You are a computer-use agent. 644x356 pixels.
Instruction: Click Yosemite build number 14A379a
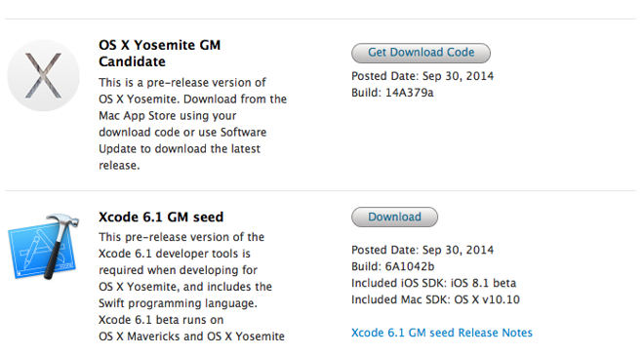[x=409, y=93]
